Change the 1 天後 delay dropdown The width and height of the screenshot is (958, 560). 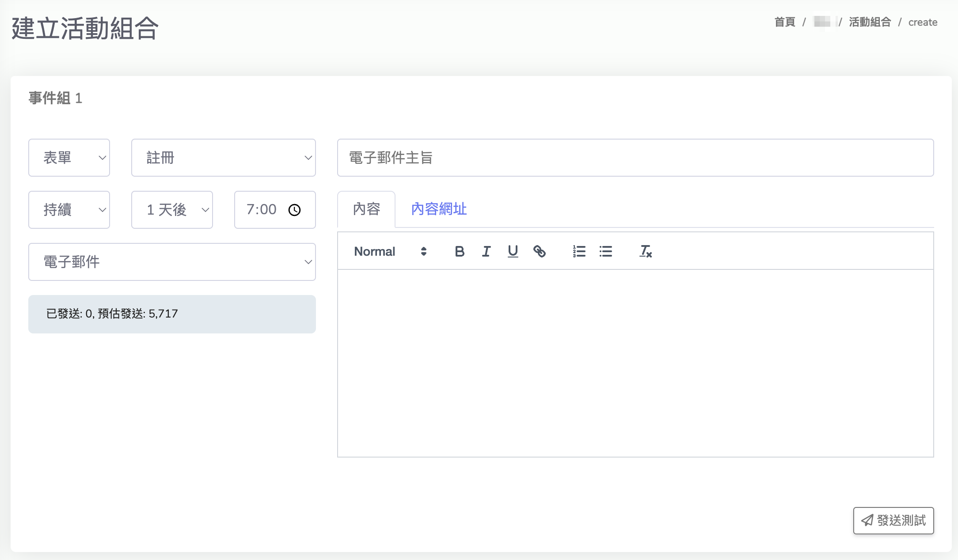(x=172, y=210)
